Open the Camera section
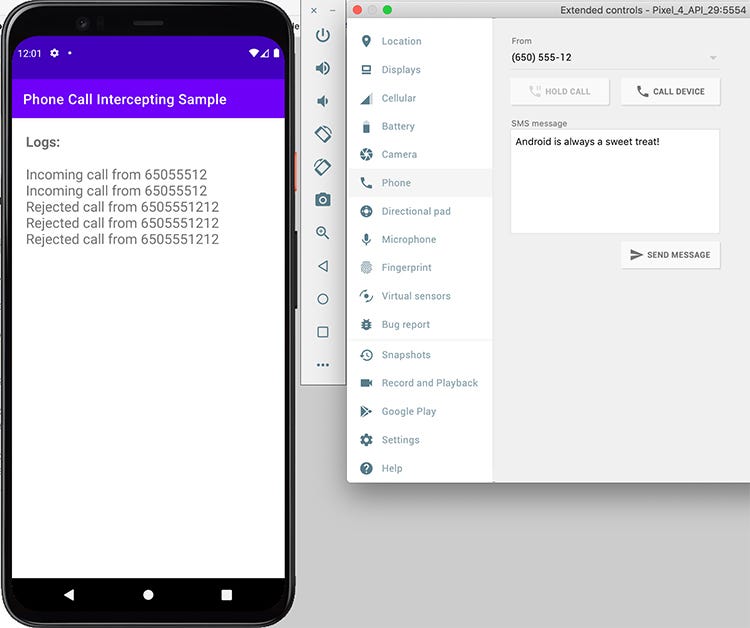The image size is (750, 628). [420, 154]
